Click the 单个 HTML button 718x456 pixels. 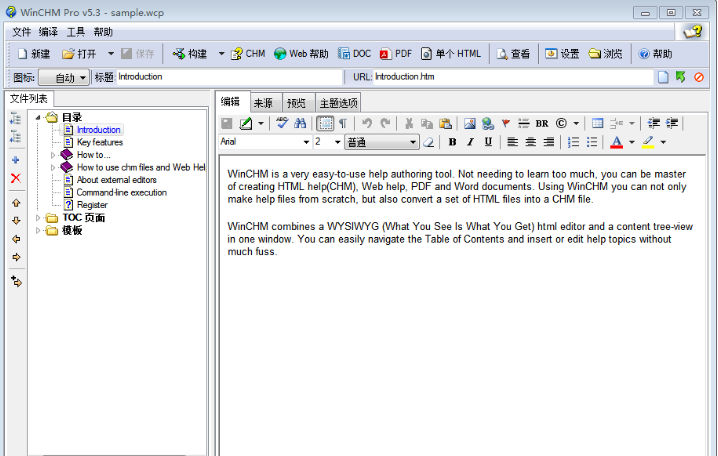pyautogui.click(x=451, y=54)
